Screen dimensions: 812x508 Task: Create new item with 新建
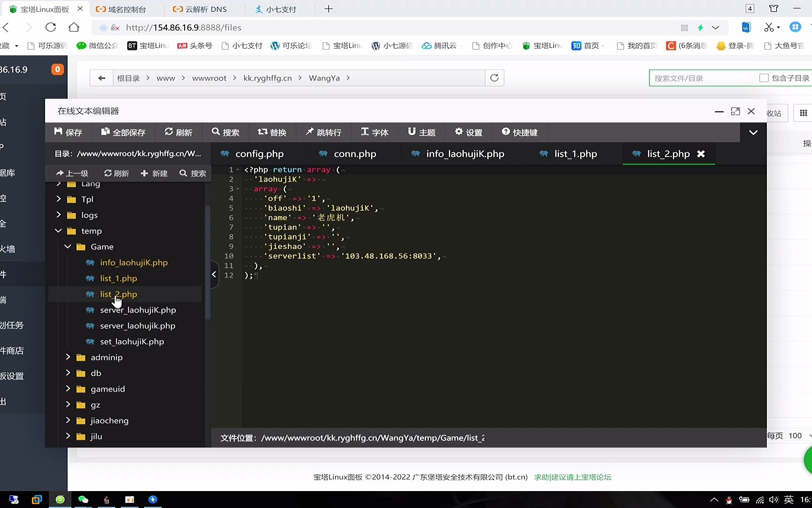pyautogui.click(x=154, y=173)
